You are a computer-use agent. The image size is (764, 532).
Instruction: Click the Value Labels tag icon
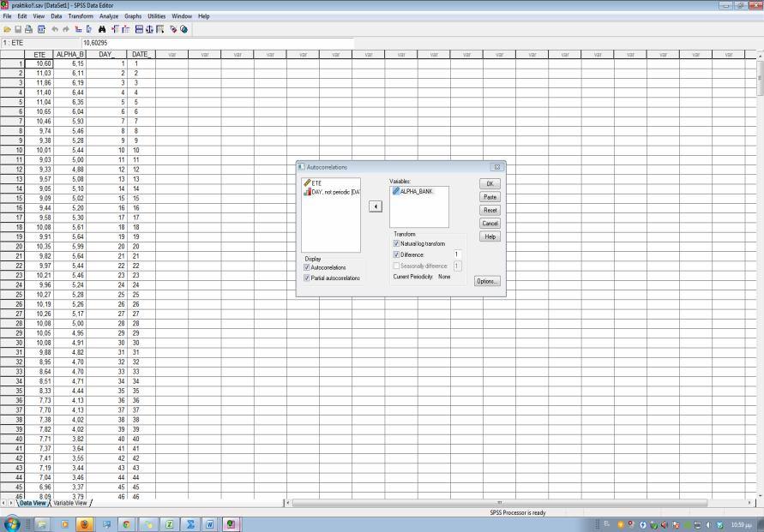[173, 30]
